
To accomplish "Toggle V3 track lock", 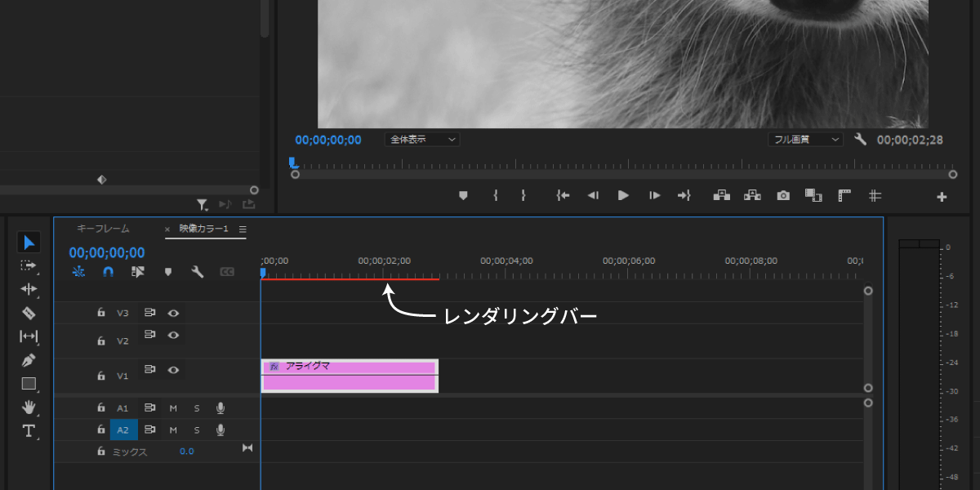I will (x=101, y=313).
